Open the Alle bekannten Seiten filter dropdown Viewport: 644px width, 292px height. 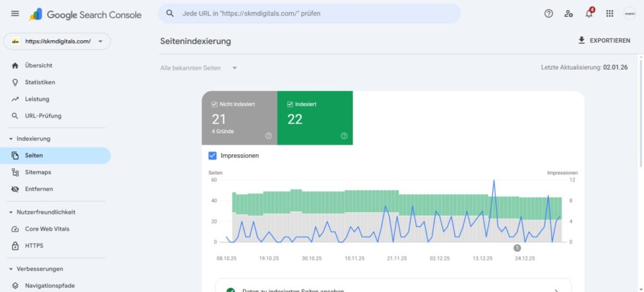coord(199,68)
